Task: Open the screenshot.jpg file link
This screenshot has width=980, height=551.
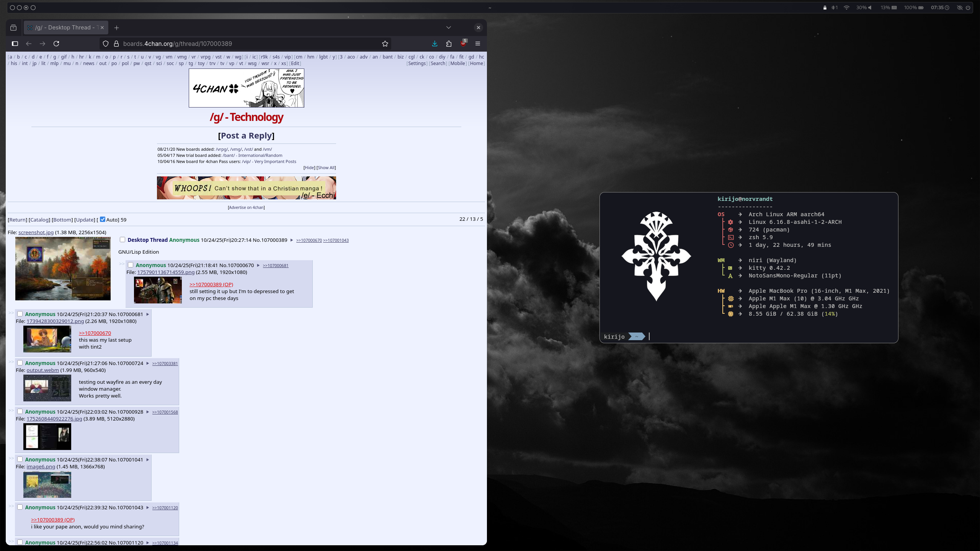Action: point(36,232)
